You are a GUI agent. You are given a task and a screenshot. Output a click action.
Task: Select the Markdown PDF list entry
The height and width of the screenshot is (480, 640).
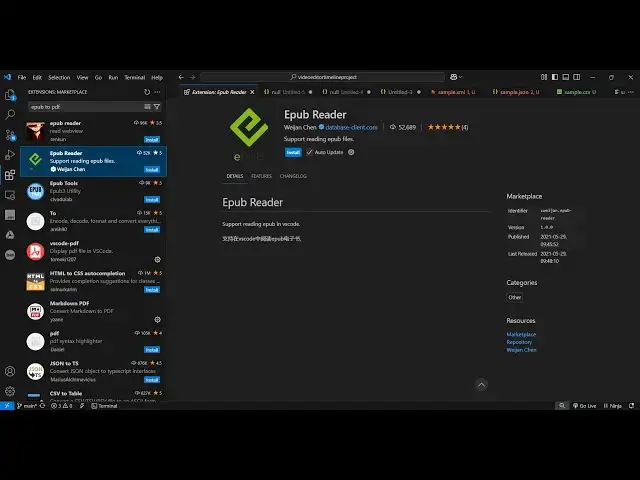[93, 311]
